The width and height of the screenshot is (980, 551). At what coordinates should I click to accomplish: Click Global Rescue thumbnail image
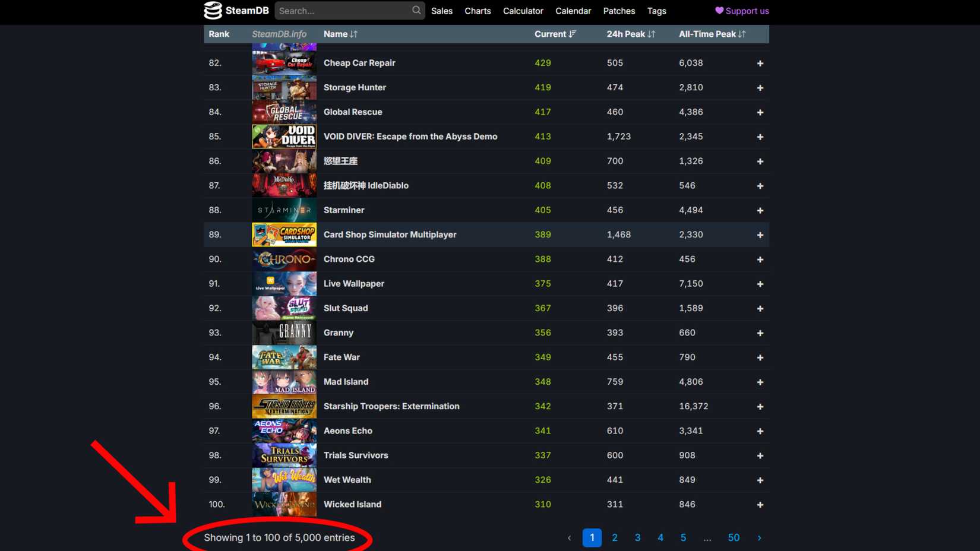[x=284, y=112]
